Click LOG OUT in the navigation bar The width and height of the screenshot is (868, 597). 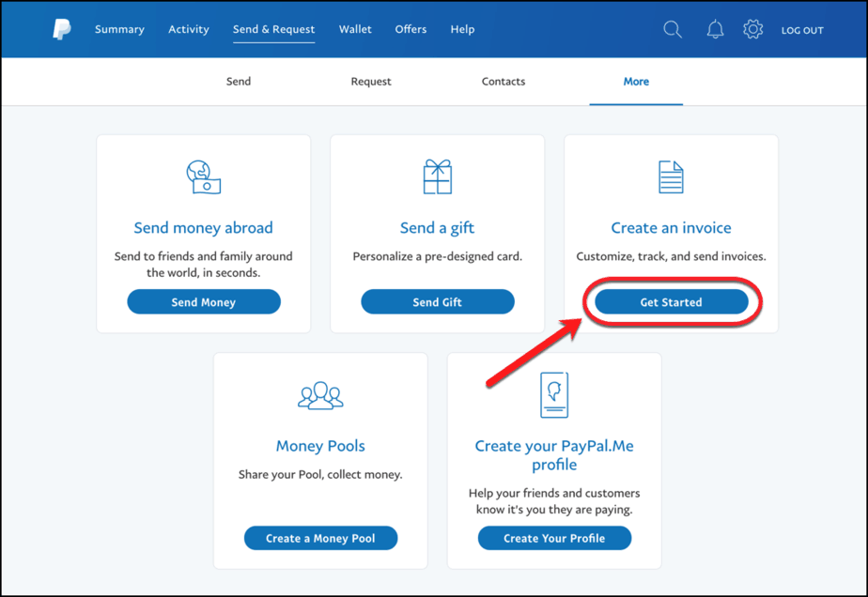tap(802, 29)
